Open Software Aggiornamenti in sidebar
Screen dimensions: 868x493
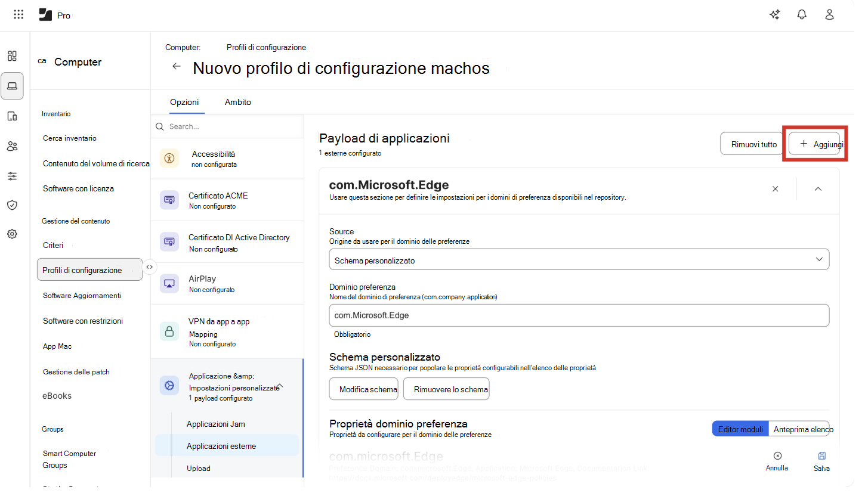(82, 296)
